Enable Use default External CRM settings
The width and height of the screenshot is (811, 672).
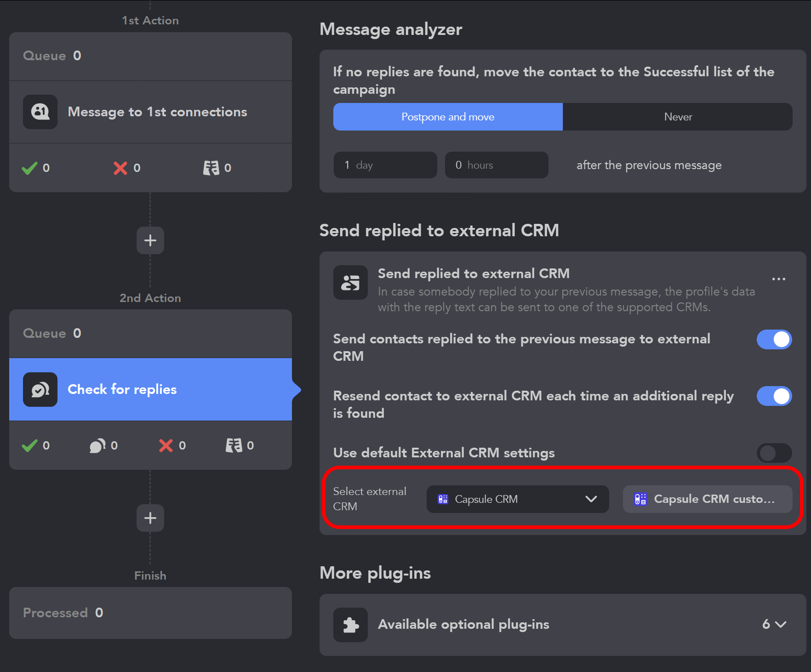(x=774, y=453)
